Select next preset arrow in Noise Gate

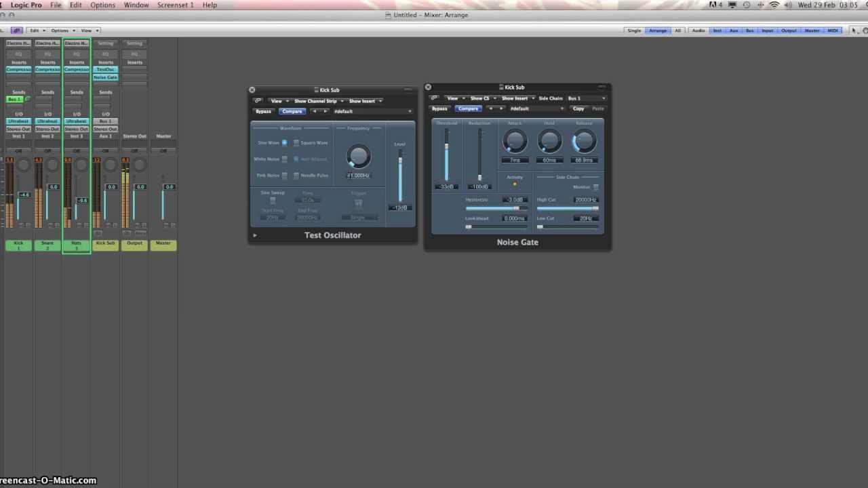coord(501,108)
